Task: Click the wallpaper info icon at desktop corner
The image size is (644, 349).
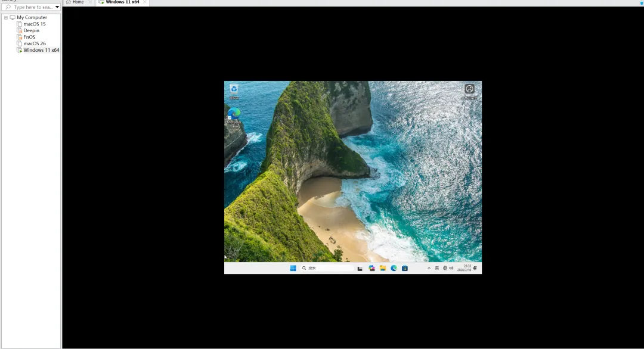Action: pos(469,91)
